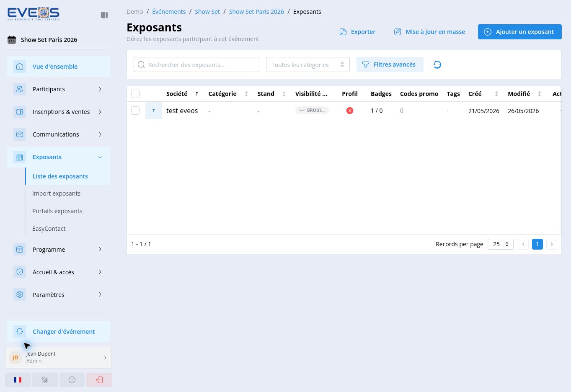This screenshot has height=392, width=571.
Task: Click Ajouter un exposant
Action: coord(520,32)
